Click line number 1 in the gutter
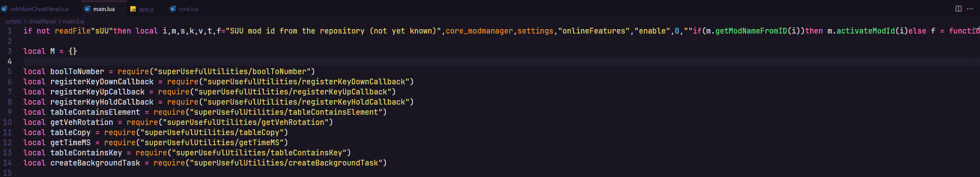Image resolution: width=980 pixels, height=177 pixels. pos(9,31)
